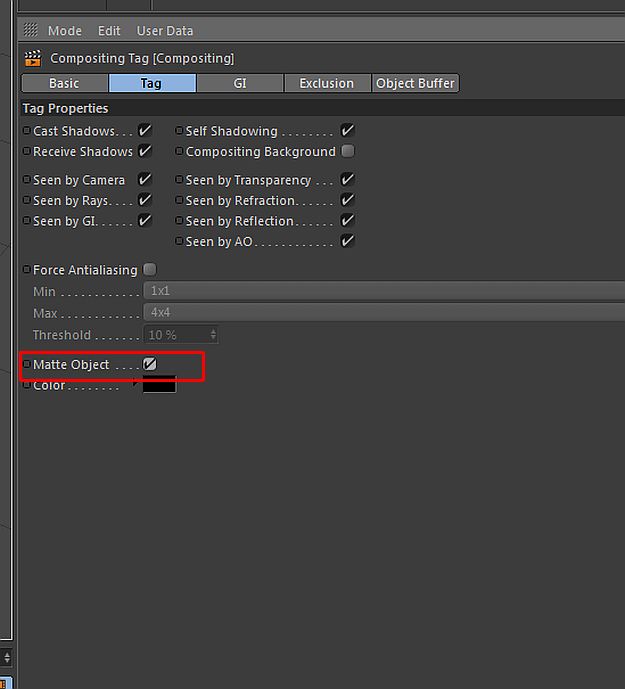
Task: Click the Threshold stepper arrows
Action: point(213,335)
